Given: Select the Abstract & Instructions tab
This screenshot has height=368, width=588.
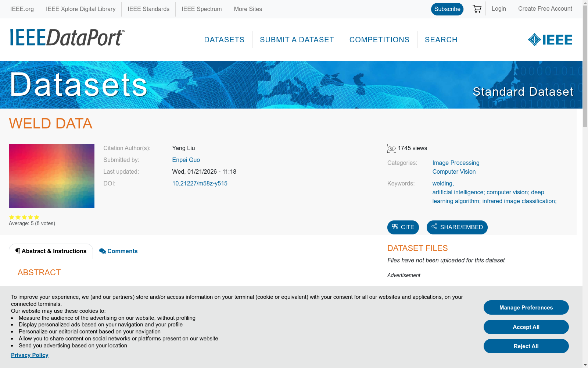Looking at the screenshot, I should click(51, 251).
